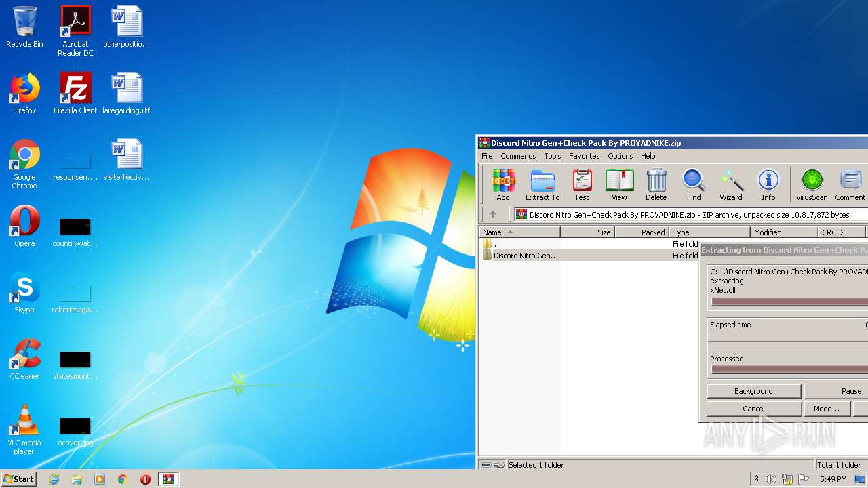Click the Find magnifier icon
This screenshot has height=488, width=868.
coord(694,185)
